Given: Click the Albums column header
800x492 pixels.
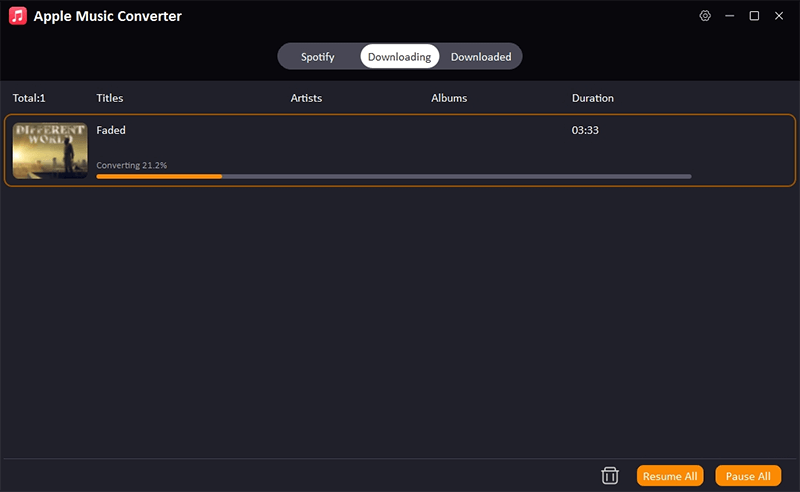Looking at the screenshot, I should point(449,98).
